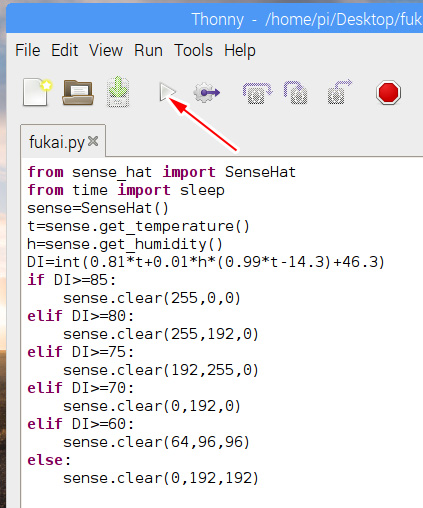Screen dimensions: 423x508
Task: Click the line 'sense.clear(64,96,96)'
Action: coord(156,442)
